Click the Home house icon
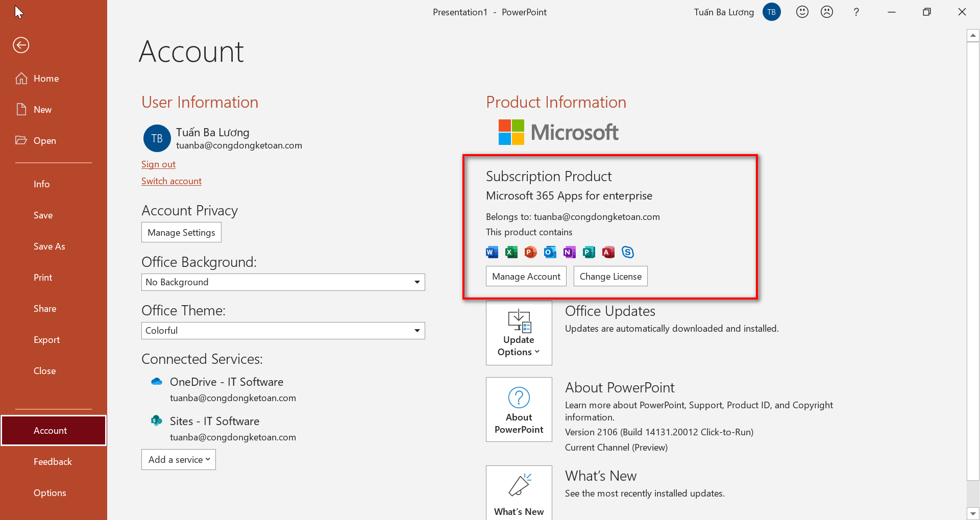 point(21,78)
